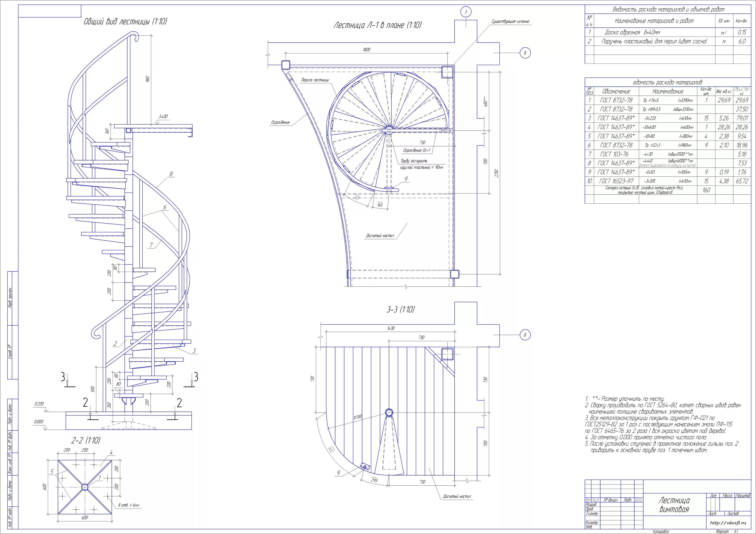Click the heading 'Лестница Л-1 в плане (1:10)'

(x=377, y=25)
